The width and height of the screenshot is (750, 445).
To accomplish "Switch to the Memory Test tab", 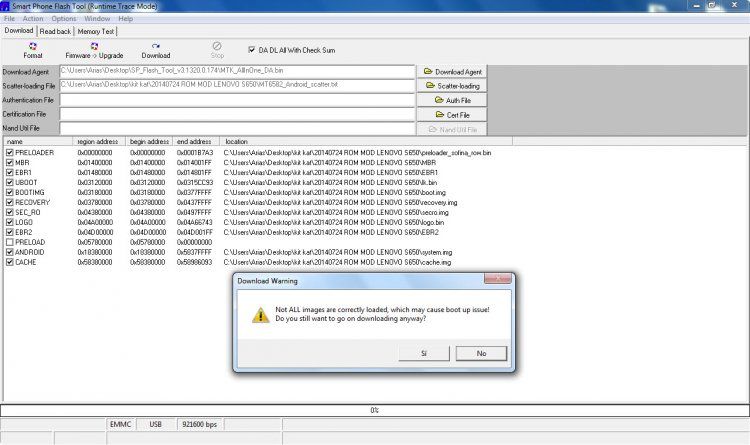I will coord(96,31).
